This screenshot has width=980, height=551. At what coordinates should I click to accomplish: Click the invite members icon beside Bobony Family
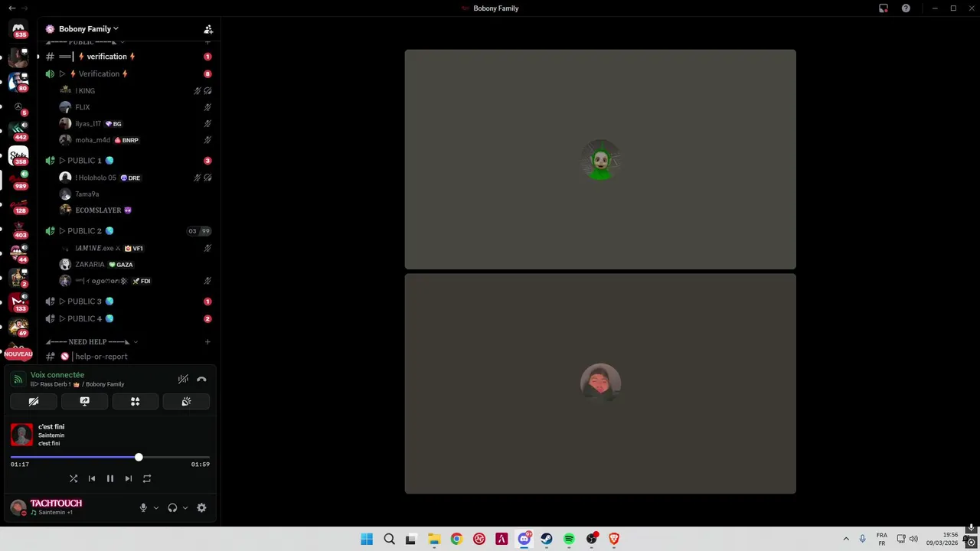pyautogui.click(x=208, y=29)
